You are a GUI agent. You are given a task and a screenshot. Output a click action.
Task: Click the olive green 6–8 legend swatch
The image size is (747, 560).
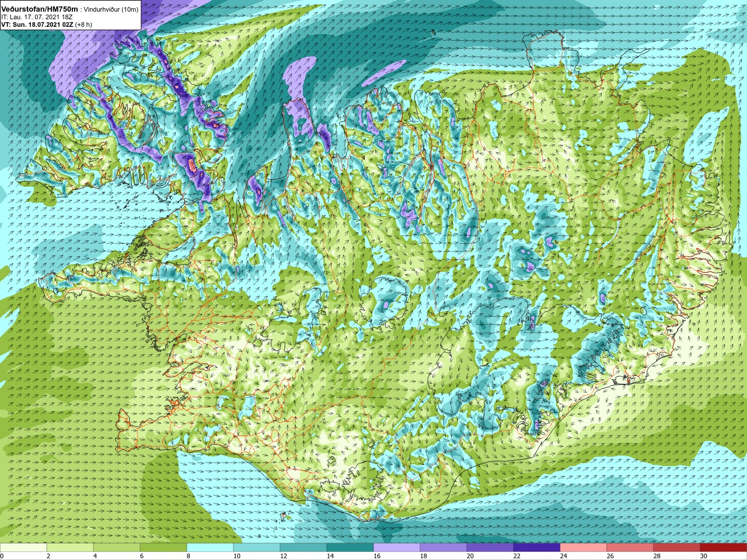[x=163, y=548]
